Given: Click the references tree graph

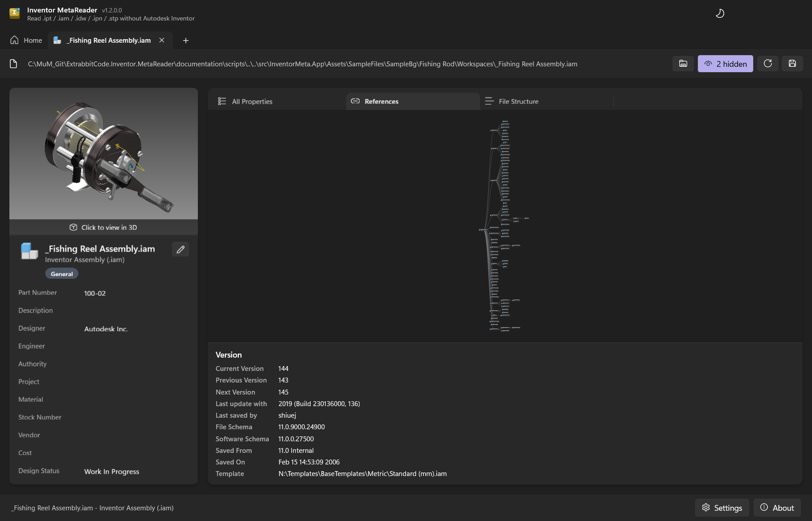Looking at the screenshot, I should click(504, 225).
